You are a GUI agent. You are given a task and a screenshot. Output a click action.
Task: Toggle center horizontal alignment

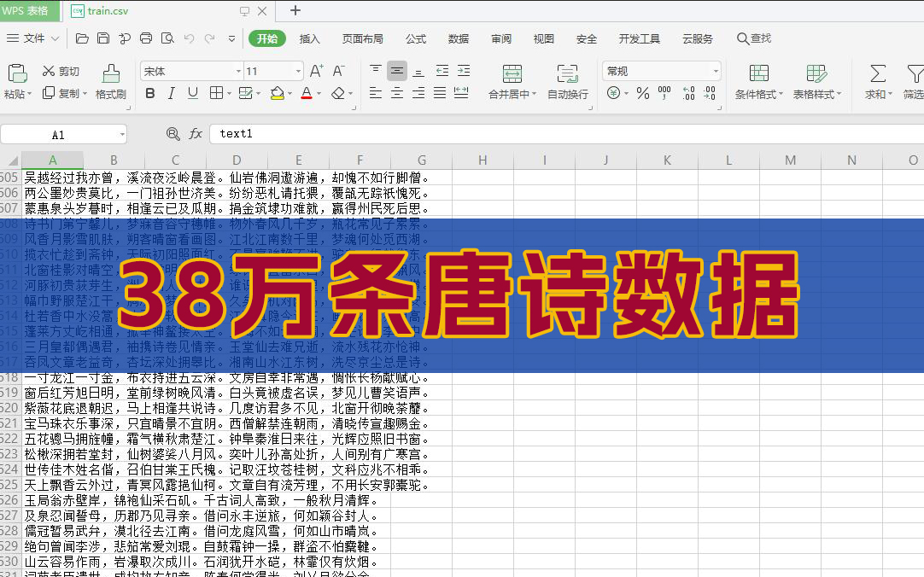coord(397,93)
